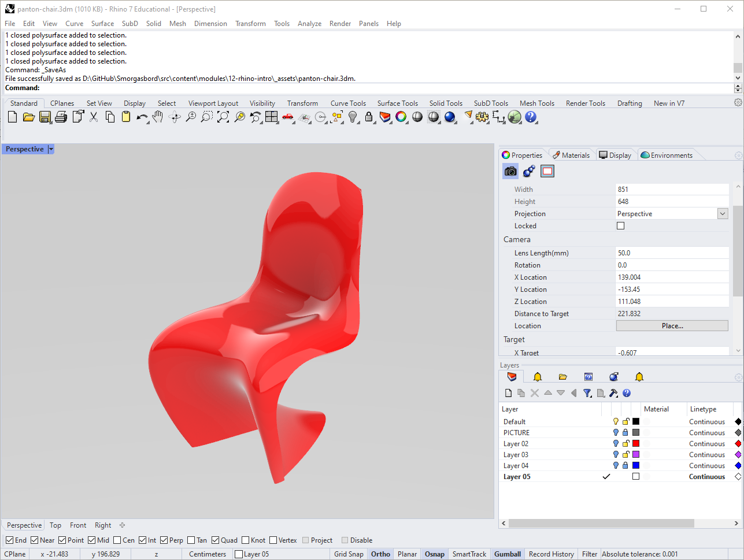Click the Hide objects light bulb icon
The image size is (744, 560).
pyautogui.click(x=353, y=117)
